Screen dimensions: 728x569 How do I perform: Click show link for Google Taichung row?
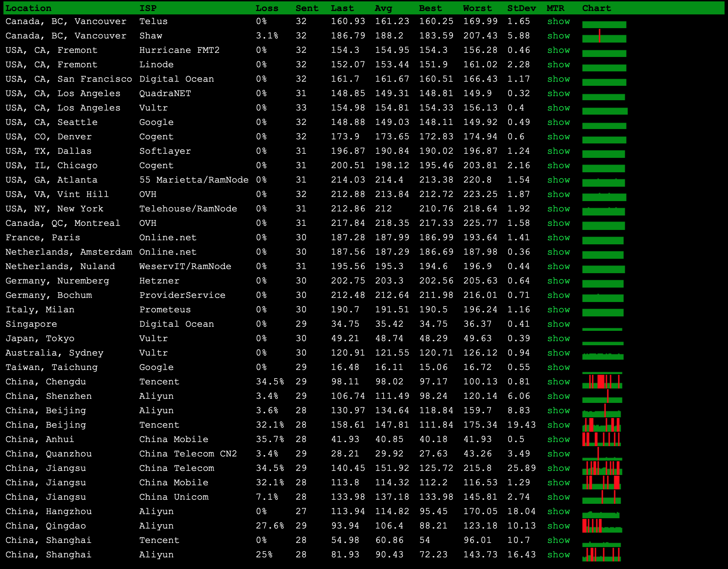pyautogui.click(x=558, y=367)
